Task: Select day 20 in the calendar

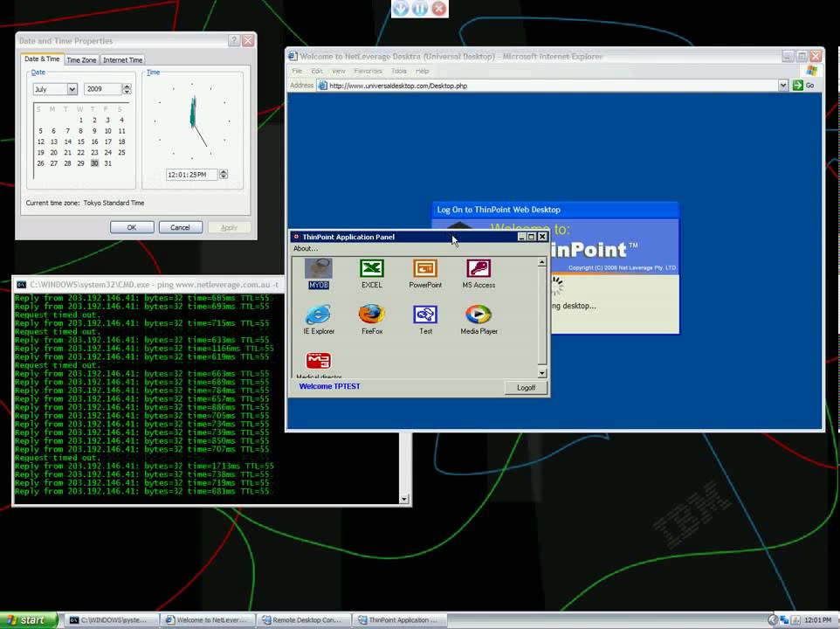Action: (x=53, y=152)
